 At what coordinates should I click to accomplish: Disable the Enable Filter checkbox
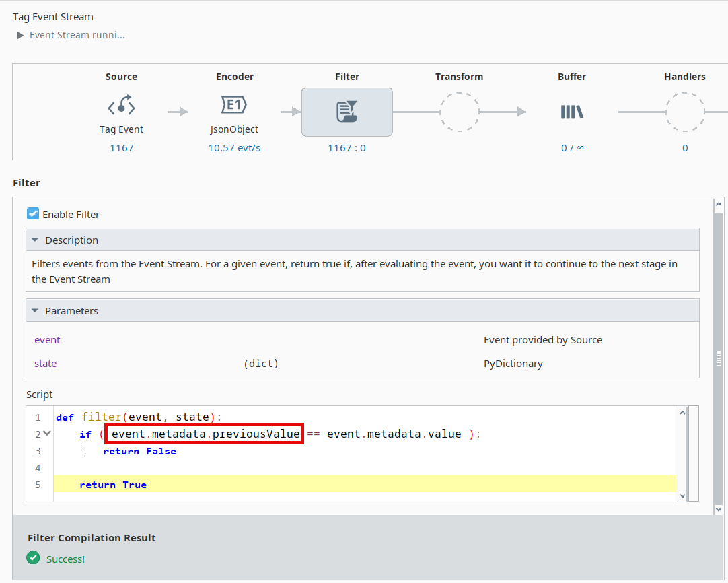coord(32,213)
